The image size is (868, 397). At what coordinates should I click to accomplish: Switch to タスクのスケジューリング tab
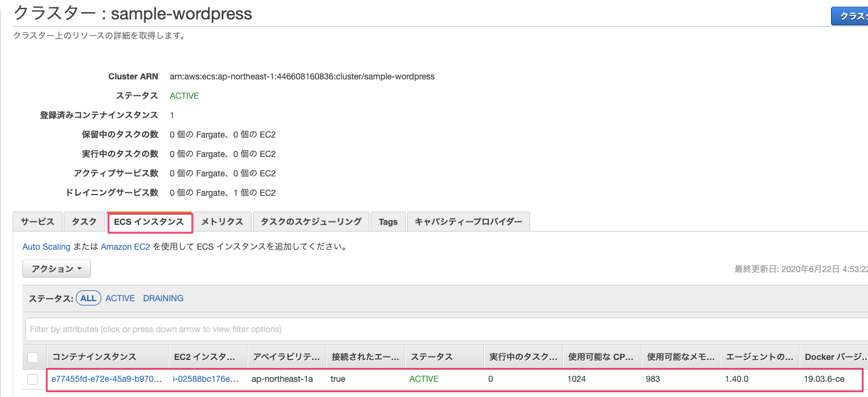(x=311, y=222)
